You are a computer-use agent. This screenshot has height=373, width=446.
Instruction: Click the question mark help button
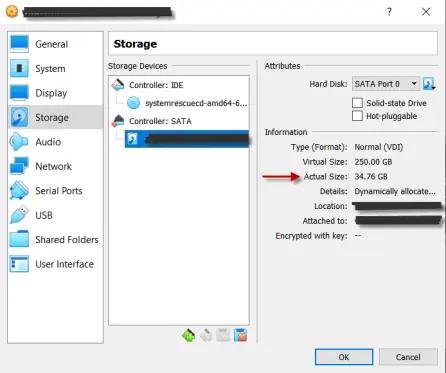[389, 12]
